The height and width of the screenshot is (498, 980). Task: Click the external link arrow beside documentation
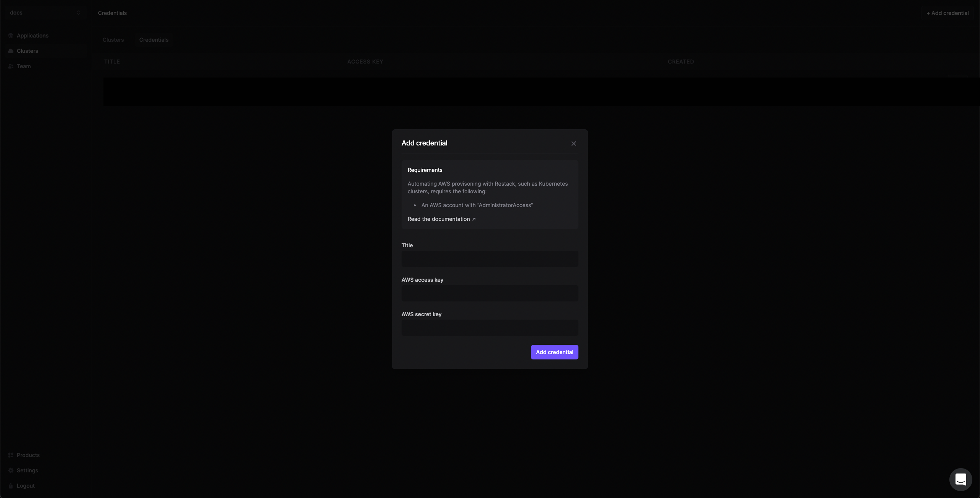click(x=474, y=219)
